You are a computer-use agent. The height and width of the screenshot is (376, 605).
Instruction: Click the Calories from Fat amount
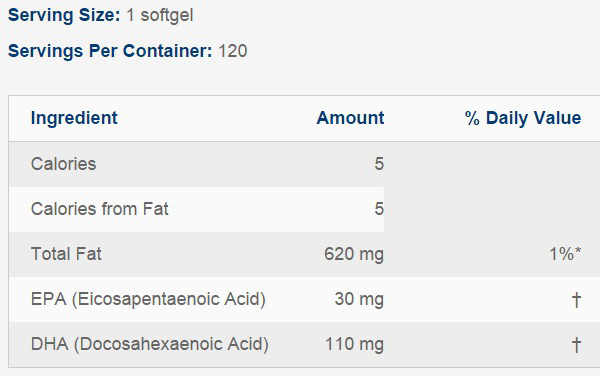click(x=379, y=209)
